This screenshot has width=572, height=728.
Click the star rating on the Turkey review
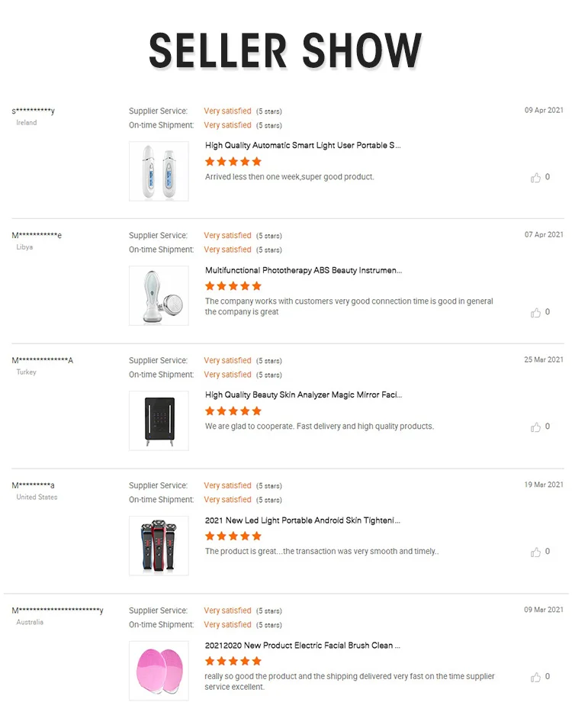tap(233, 411)
